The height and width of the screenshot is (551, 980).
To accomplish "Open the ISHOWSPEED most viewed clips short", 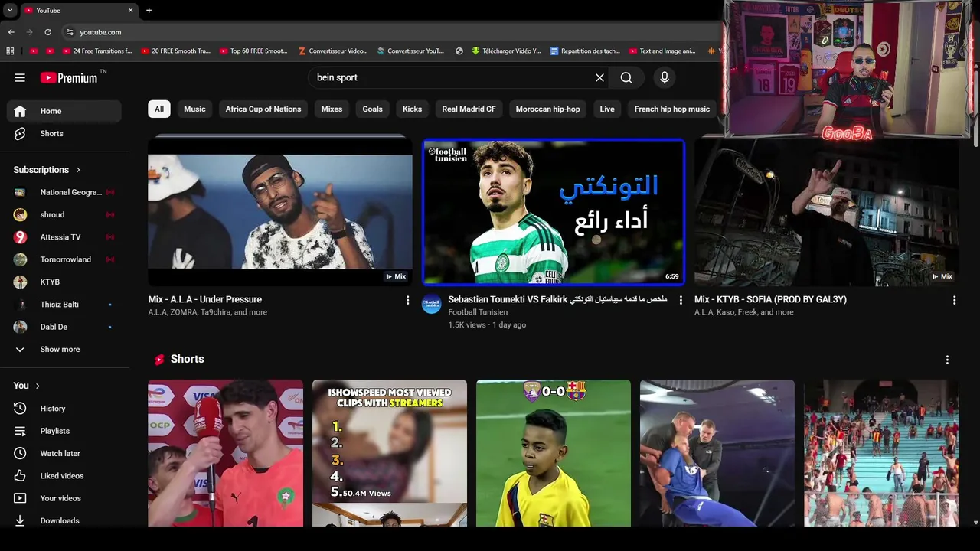I will 390,453.
